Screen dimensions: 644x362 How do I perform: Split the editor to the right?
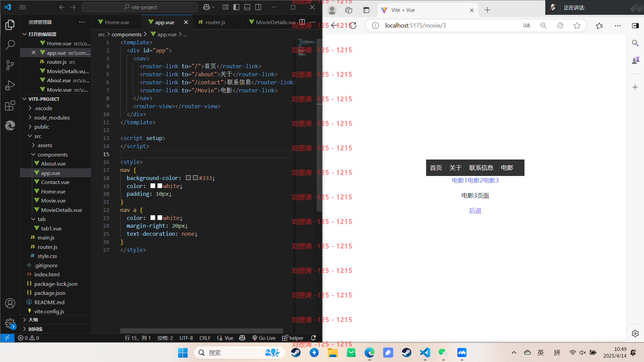tap(302, 22)
